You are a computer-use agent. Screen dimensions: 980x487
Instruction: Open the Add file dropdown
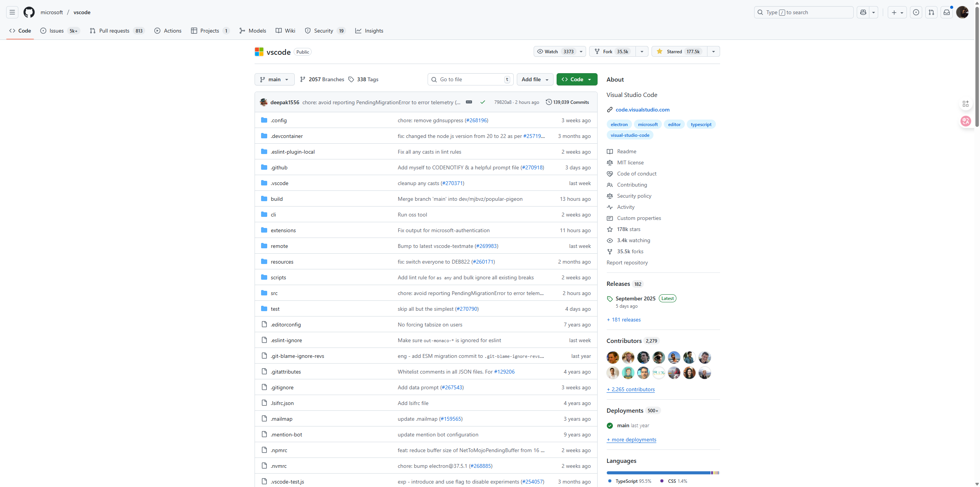point(534,79)
